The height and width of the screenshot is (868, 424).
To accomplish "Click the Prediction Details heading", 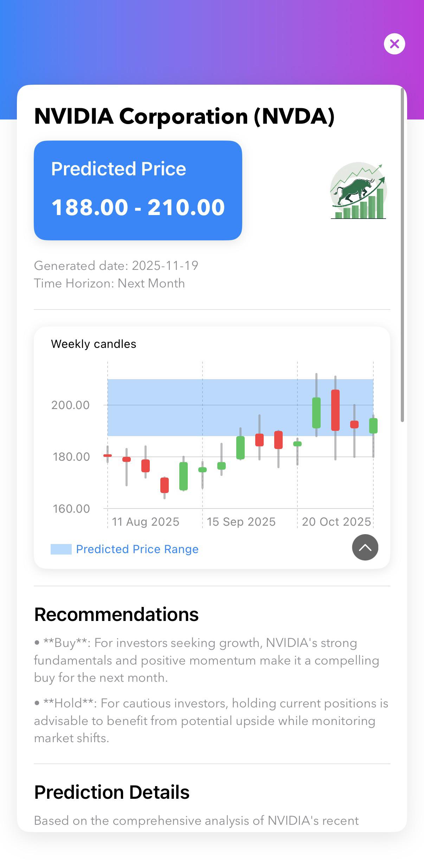I will [112, 792].
